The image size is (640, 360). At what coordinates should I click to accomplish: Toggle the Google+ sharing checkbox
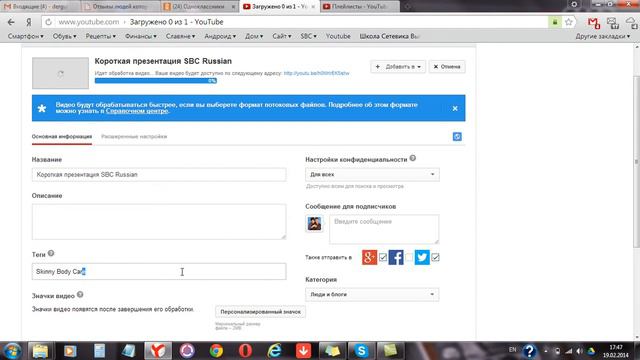click(383, 257)
